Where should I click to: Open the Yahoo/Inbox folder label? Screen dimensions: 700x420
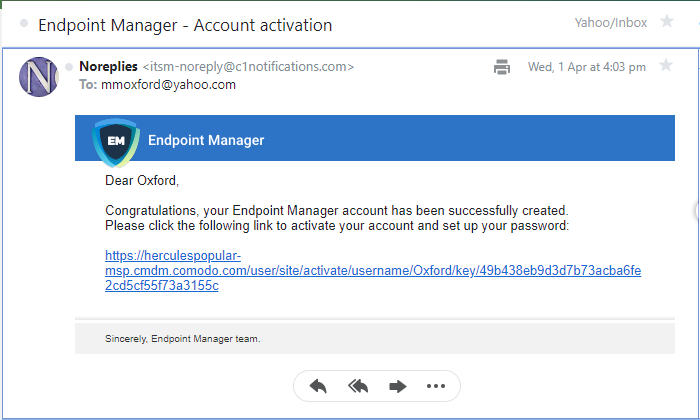[611, 23]
